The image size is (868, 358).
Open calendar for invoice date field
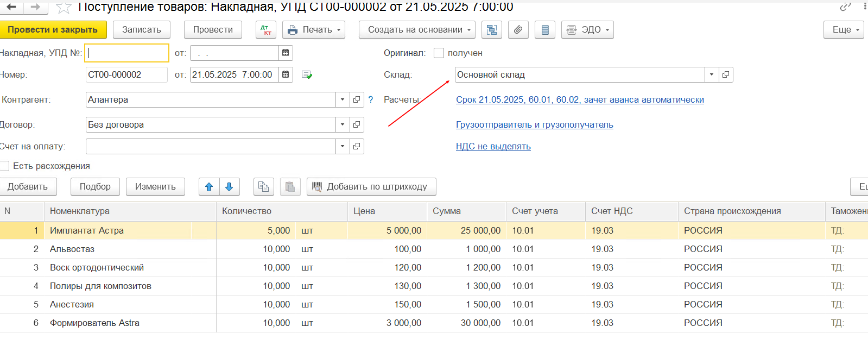286,53
